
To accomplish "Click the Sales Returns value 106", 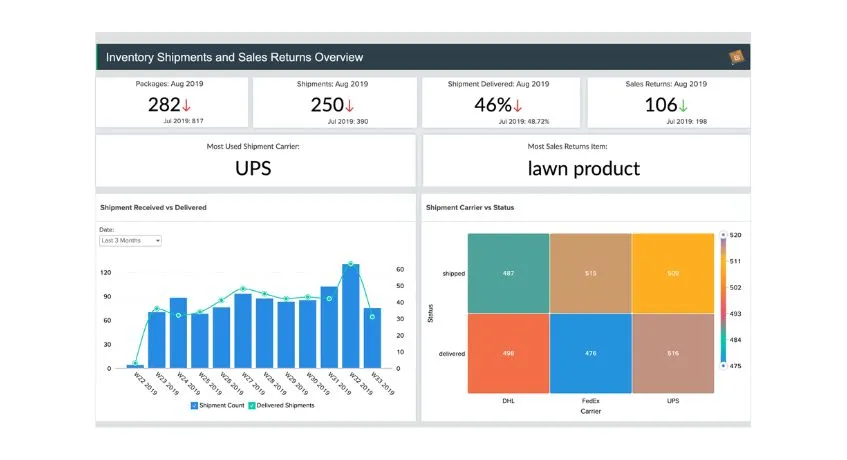I will tap(661, 105).
